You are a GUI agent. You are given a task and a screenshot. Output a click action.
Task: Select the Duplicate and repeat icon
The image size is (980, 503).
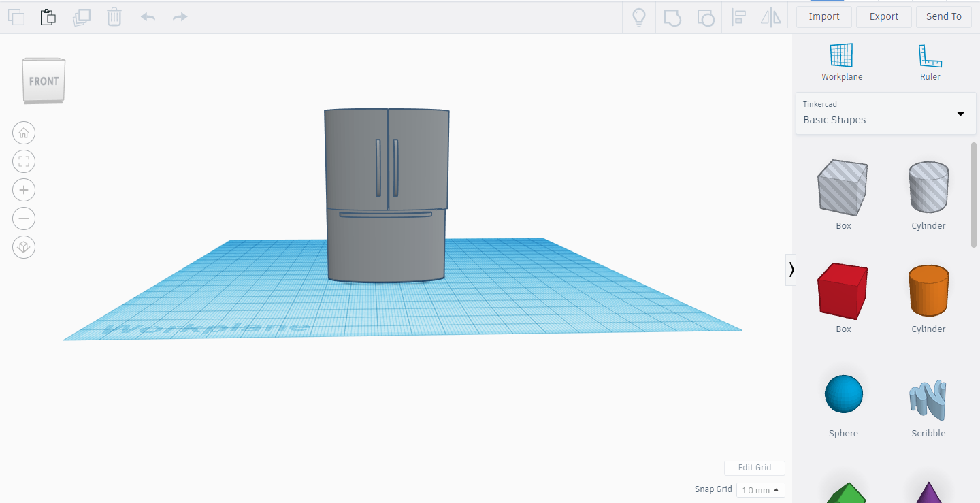pos(82,16)
